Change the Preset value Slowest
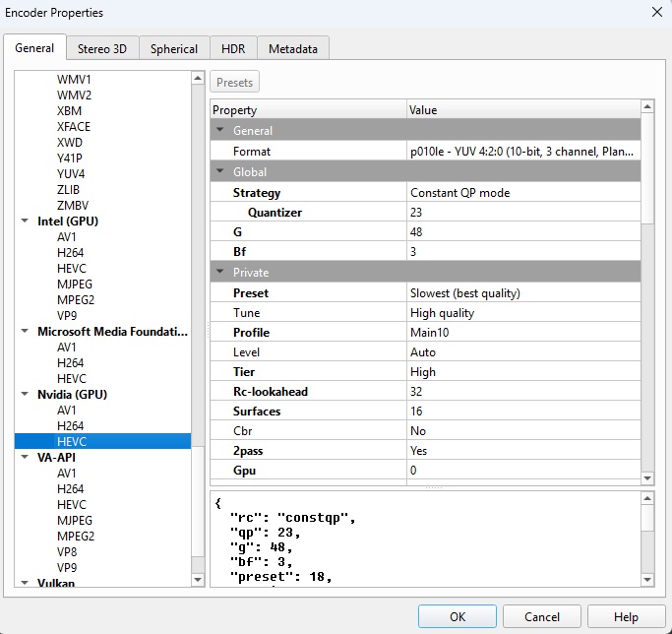 [521, 293]
